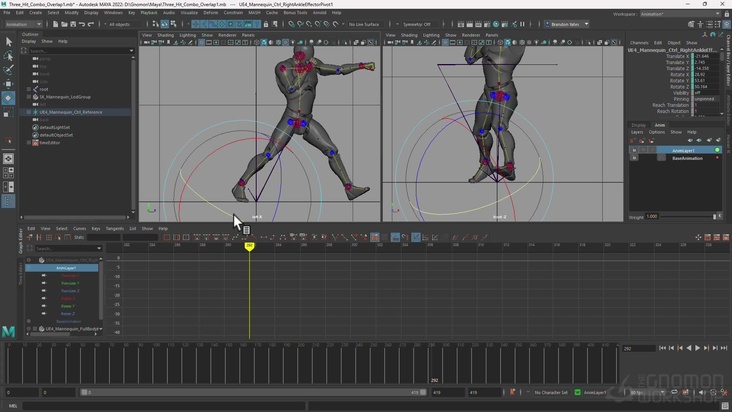
Task: Click the highlighted Rotate tool
Action: pos(9,99)
